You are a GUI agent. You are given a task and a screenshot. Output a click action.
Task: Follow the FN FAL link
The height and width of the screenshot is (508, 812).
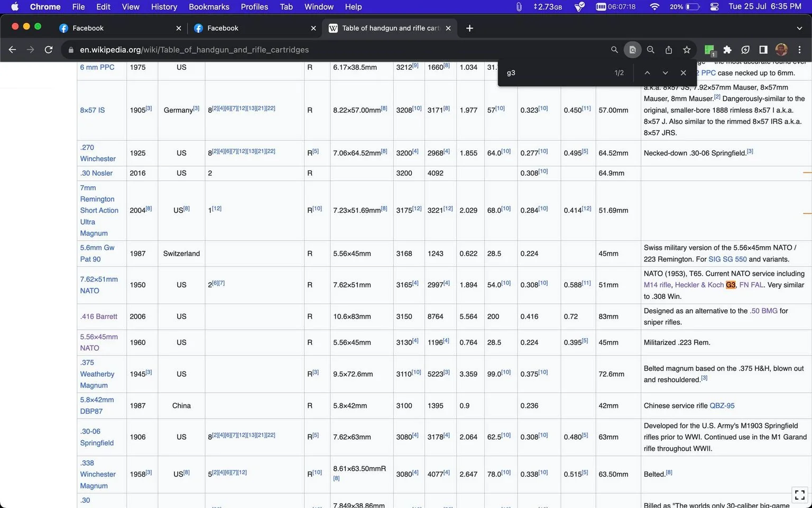(751, 285)
